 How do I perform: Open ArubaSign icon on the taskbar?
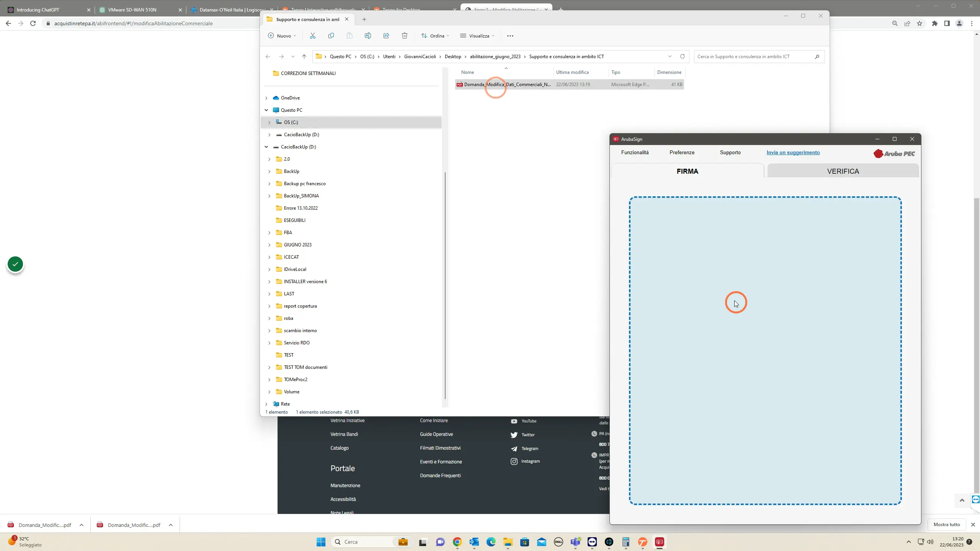(659, 542)
